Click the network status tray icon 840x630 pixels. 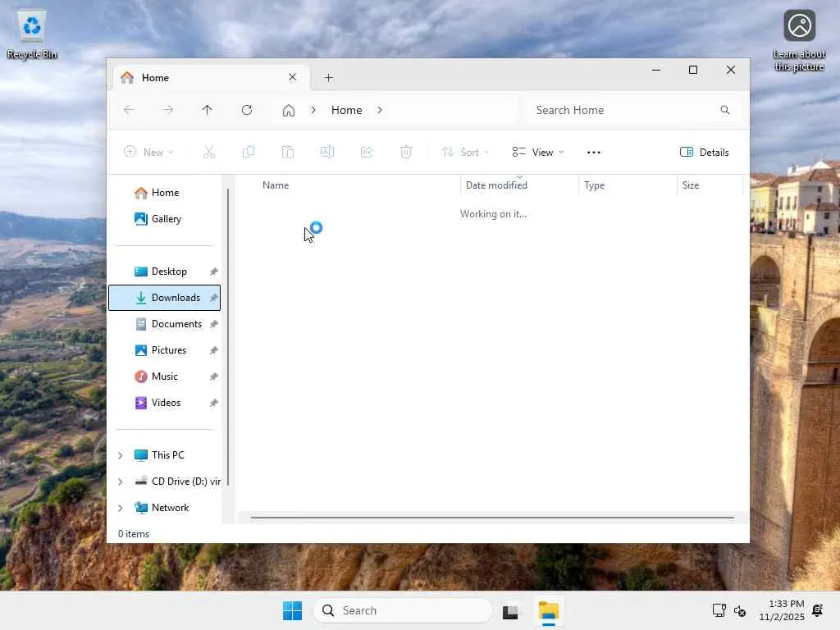click(719, 610)
